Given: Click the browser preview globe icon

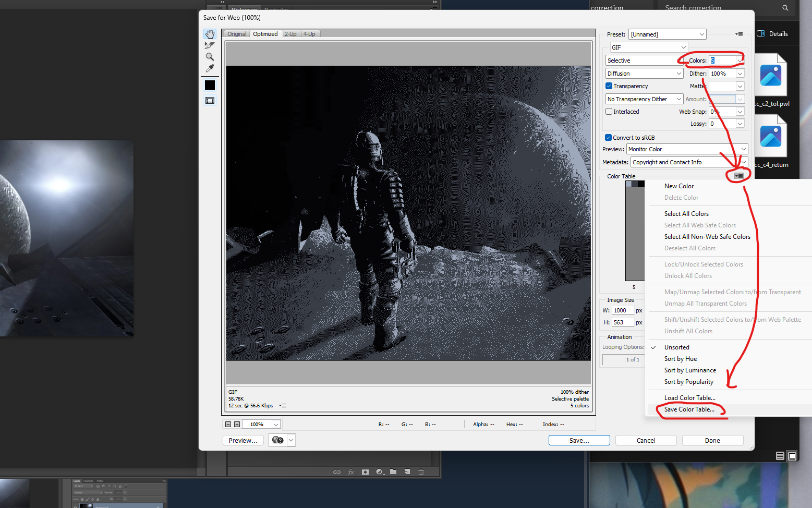Looking at the screenshot, I should pos(278,440).
